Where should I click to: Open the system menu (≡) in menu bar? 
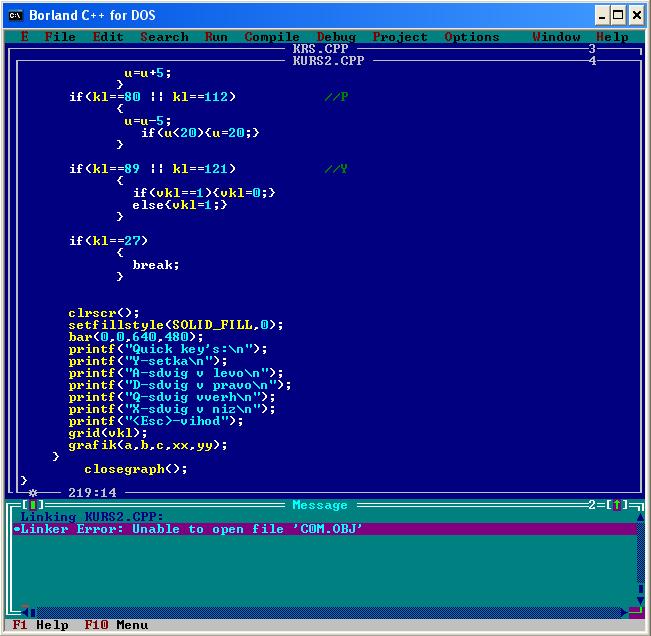[x=24, y=37]
